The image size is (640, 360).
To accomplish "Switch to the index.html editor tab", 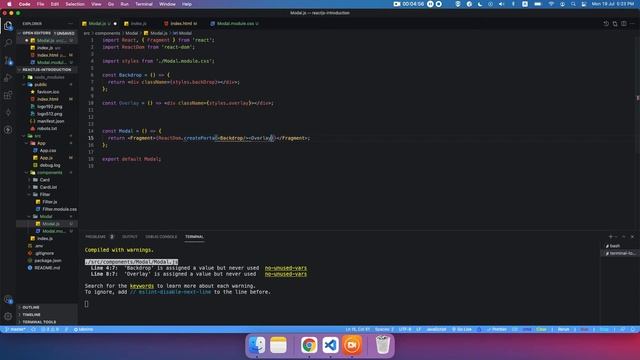I will click(181, 24).
